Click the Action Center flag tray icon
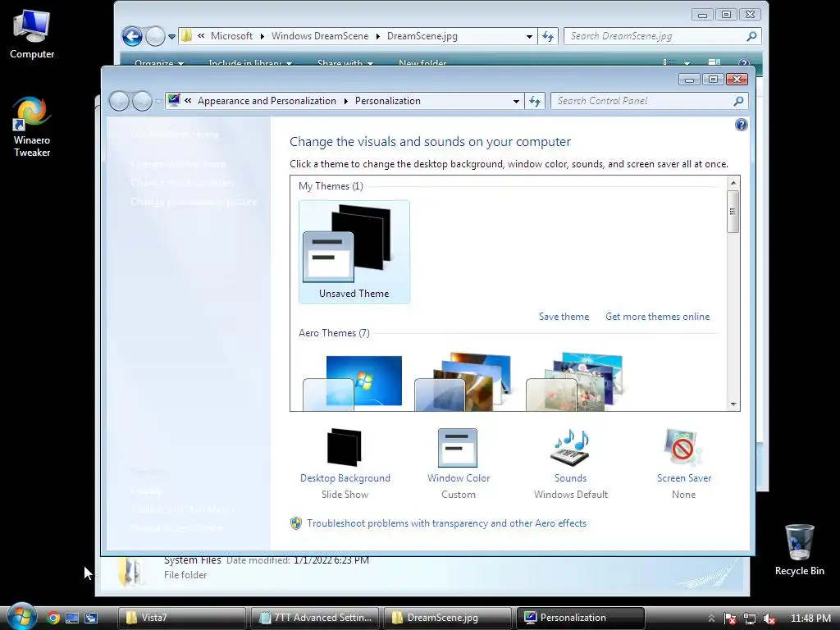Image resolution: width=840 pixels, height=630 pixels. pos(730,619)
